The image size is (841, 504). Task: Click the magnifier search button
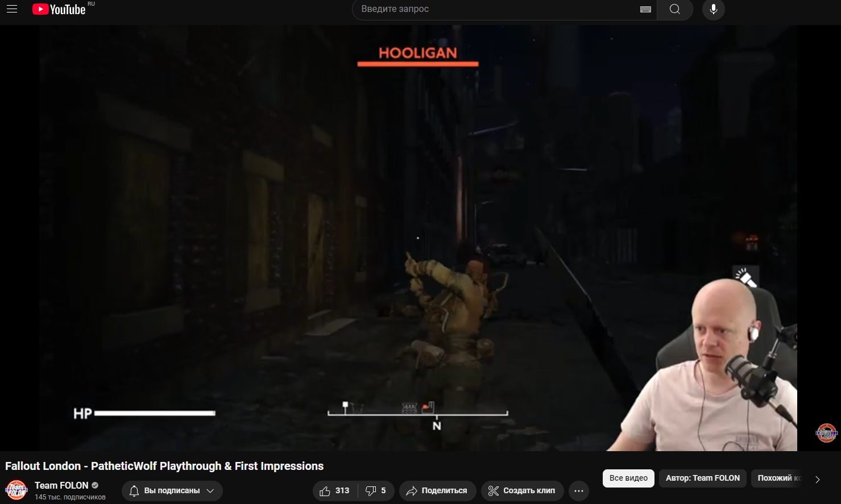pyautogui.click(x=675, y=9)
